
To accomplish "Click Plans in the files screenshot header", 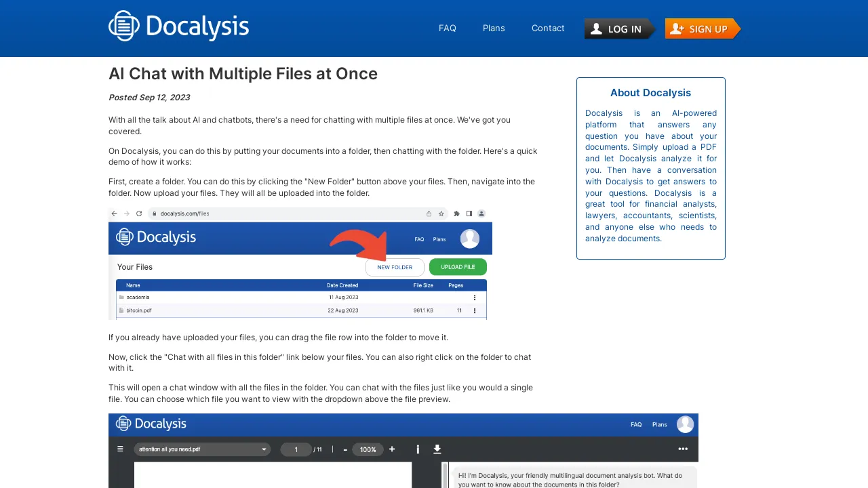I will pos(439,239).
